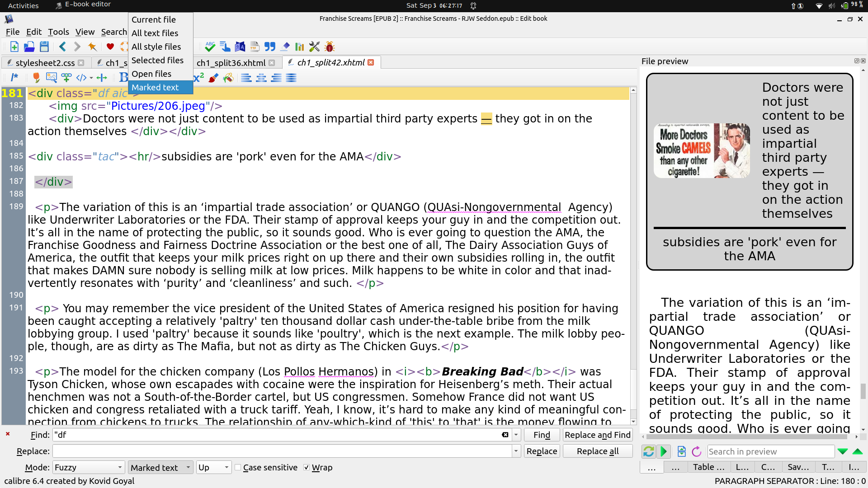Click the save book floppy icon
This screenshot has width=868, height=488.
[x=44, y=47]
